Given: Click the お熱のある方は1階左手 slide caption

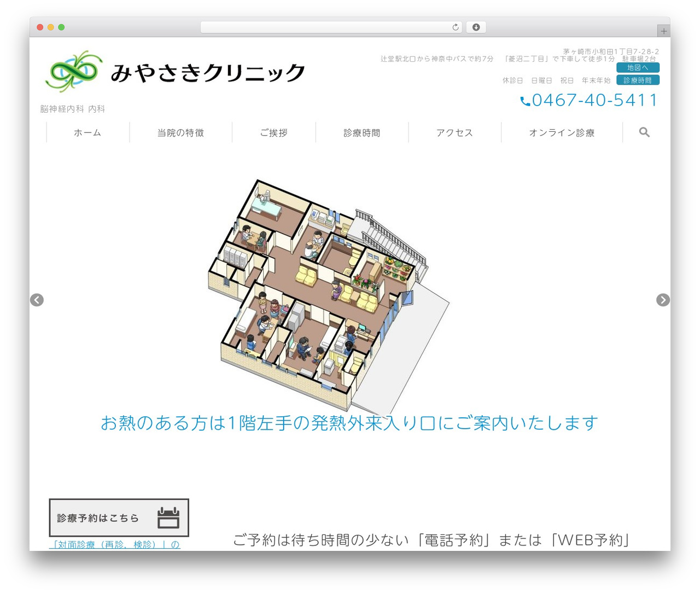Looking at the screenshot, I should click(349, 423).
